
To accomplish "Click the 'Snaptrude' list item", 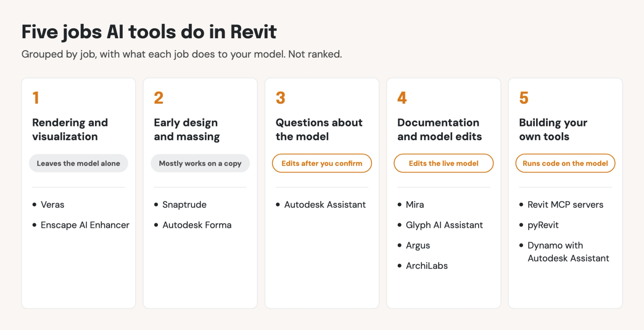I will click(184, 205).
